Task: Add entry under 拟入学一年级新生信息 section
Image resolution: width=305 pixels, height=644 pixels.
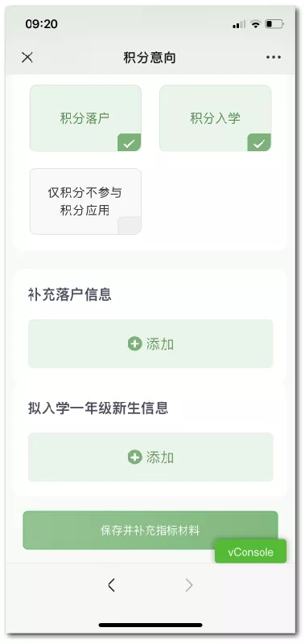Action: tap(150, 457)
